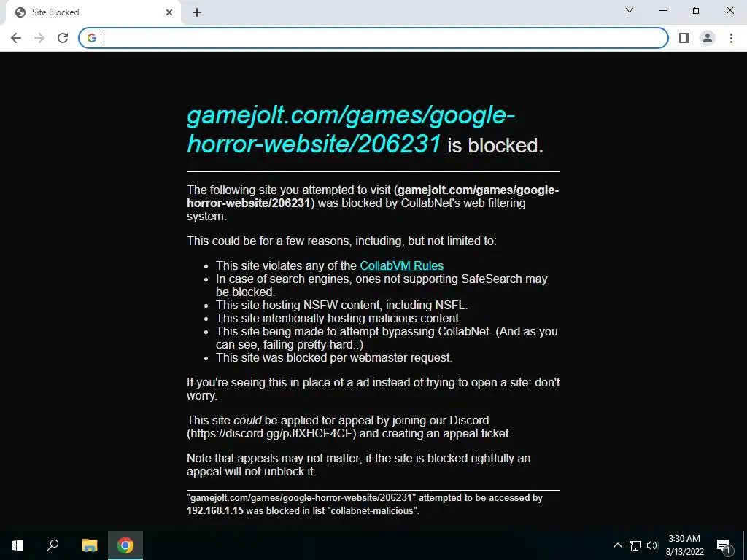Restore down the Chrome window
The height and width of the screenshot is (560, 747).
click(x=697, y=10)
